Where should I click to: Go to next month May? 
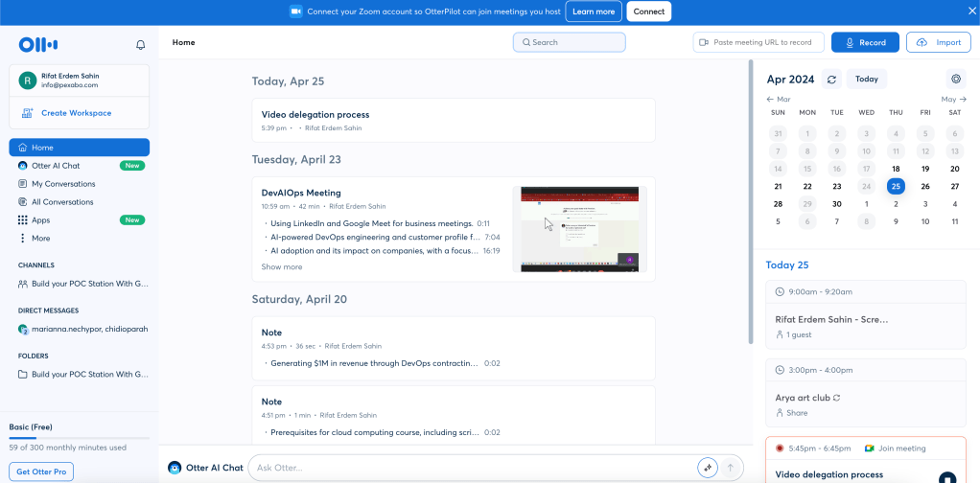point(954,99)
